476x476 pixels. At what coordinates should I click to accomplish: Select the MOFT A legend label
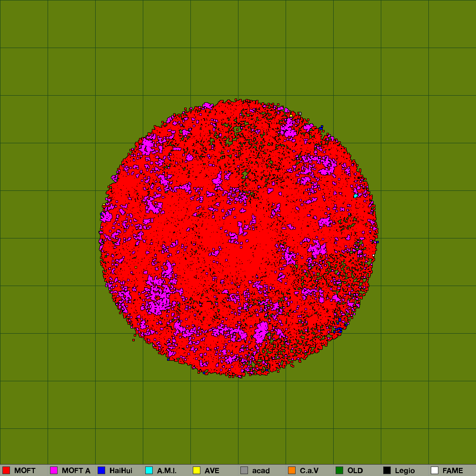point(76,471)
